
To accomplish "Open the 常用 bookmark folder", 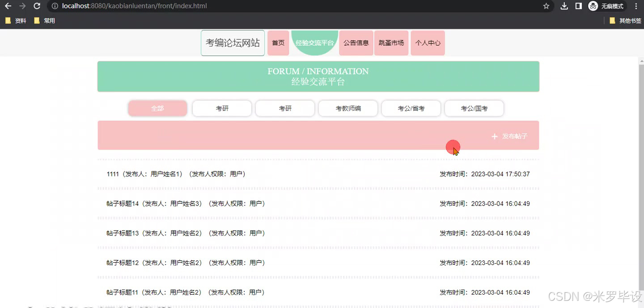I will (x=45, y=21).
